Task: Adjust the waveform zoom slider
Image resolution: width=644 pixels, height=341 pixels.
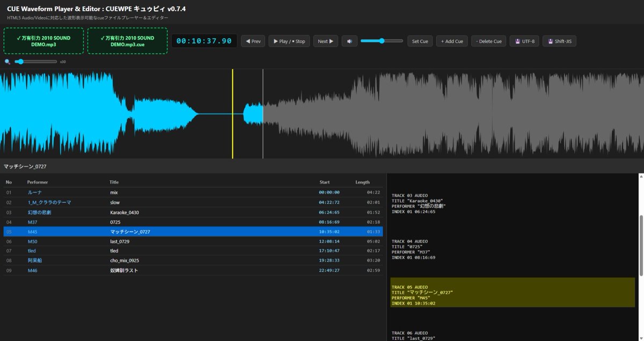Action: click(x=36, y=62)
